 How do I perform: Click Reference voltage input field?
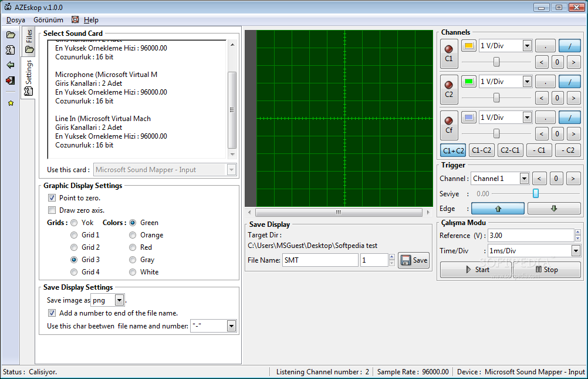pos(530,236)
